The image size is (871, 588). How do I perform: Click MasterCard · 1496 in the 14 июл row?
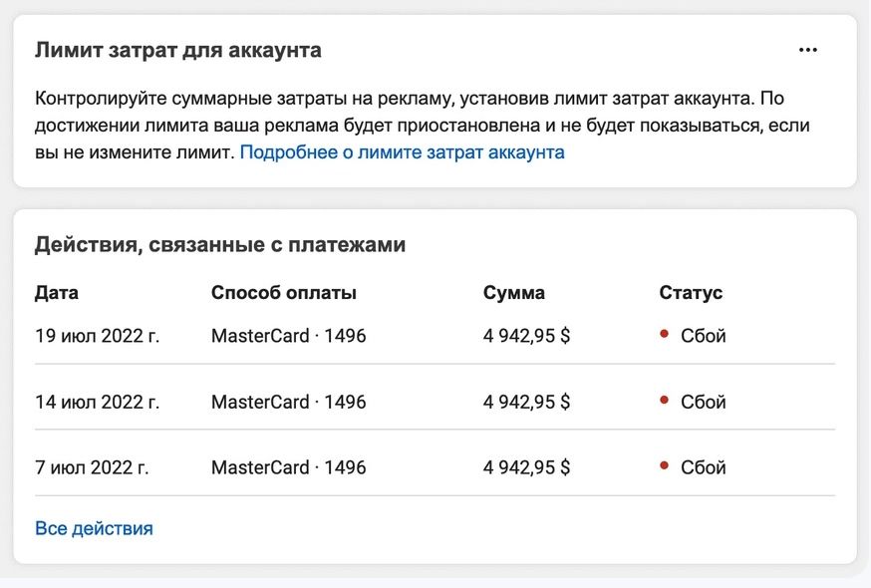288,402
